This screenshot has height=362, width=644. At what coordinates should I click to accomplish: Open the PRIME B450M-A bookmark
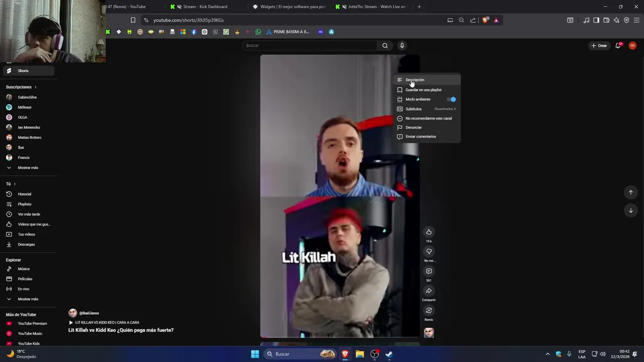point(288,32)
